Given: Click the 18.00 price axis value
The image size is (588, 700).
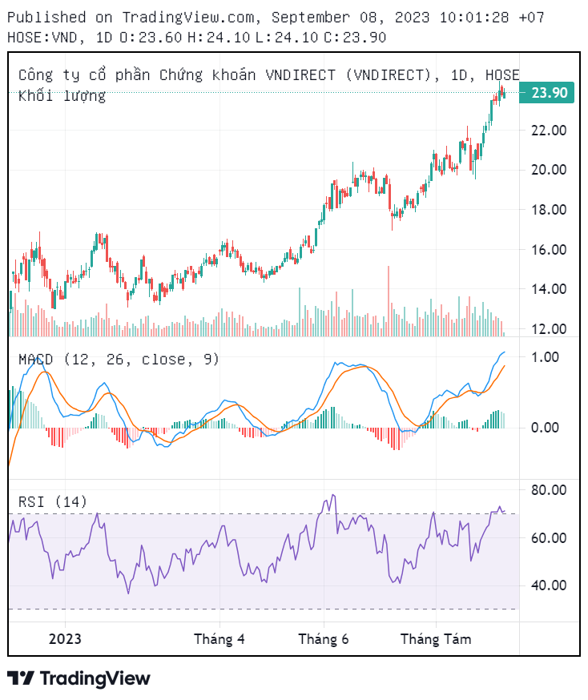Looking at the screenshot, I should tap(549, 209).
